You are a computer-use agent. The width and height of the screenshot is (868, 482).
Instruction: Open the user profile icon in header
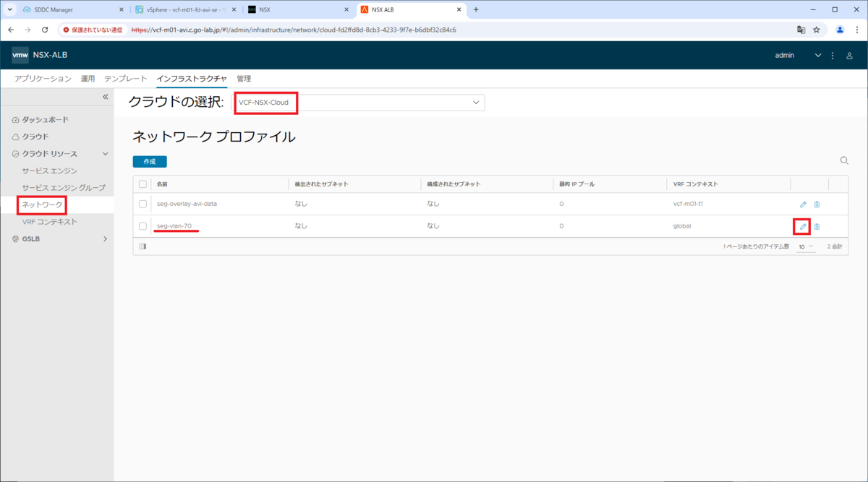(x=850, y=56)
